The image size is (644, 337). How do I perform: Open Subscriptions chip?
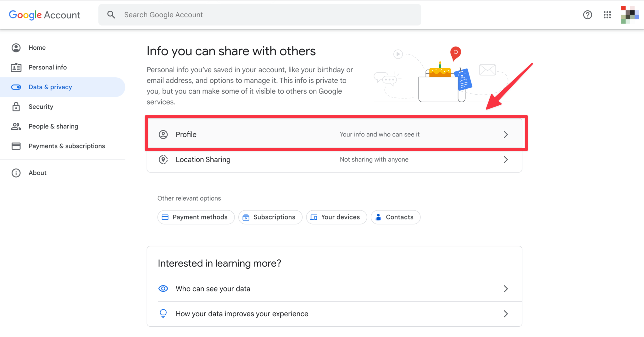point(270,217)
